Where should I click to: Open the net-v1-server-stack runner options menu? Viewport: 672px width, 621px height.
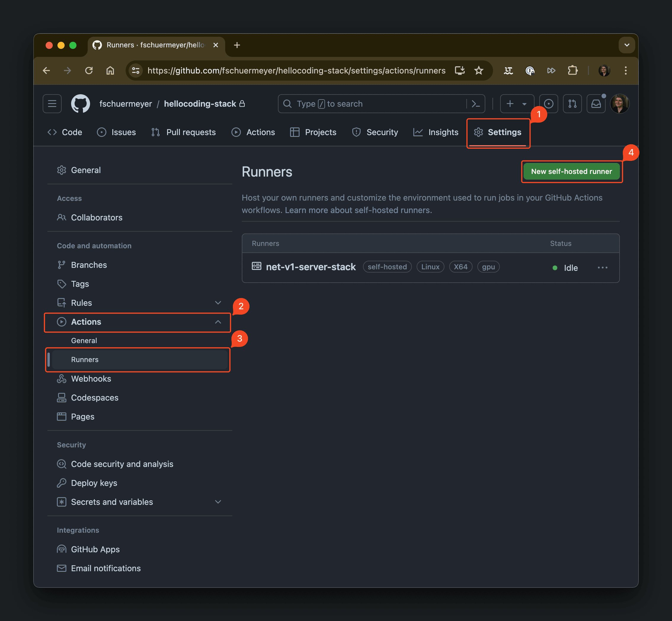pyautogui.click(x=602, y=268)
